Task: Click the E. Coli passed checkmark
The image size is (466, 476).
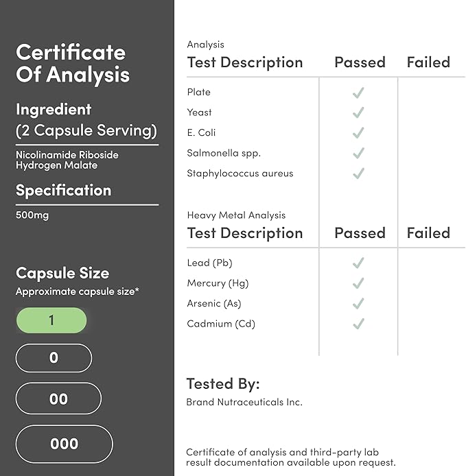Action: [358, 133]
